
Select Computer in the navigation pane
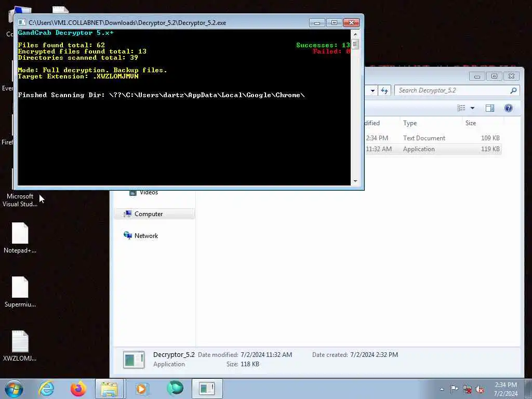pyautogui.click(x=154, y=214)
